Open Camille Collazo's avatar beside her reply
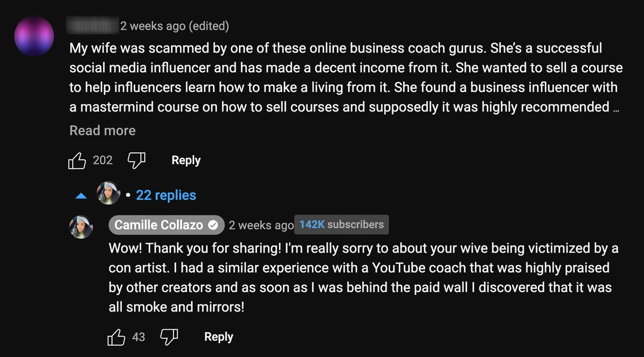Image resolution: width=644 pixels, height=357 pixels. pos(81,227)
